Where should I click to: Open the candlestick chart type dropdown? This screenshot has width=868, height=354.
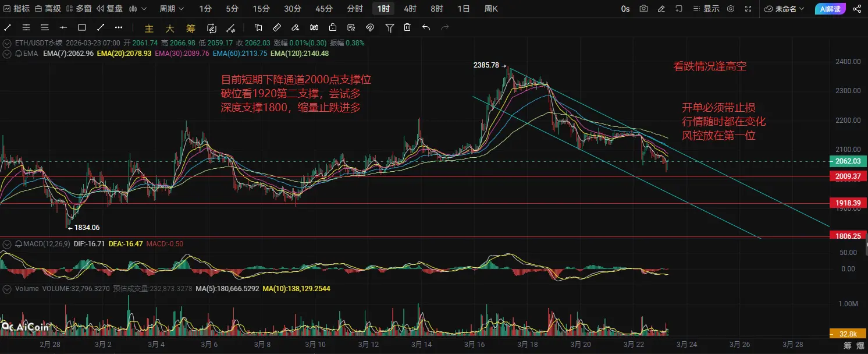pyautogui.click(x=138, y=9)
